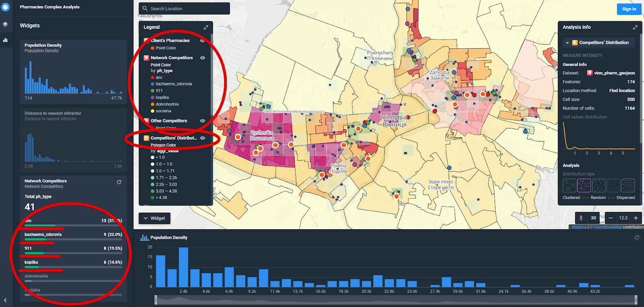The width and height of the screenshot is (644, 307).
Task: Hide the Client's Pharmacies layer
Action: (x=202, y=41)
